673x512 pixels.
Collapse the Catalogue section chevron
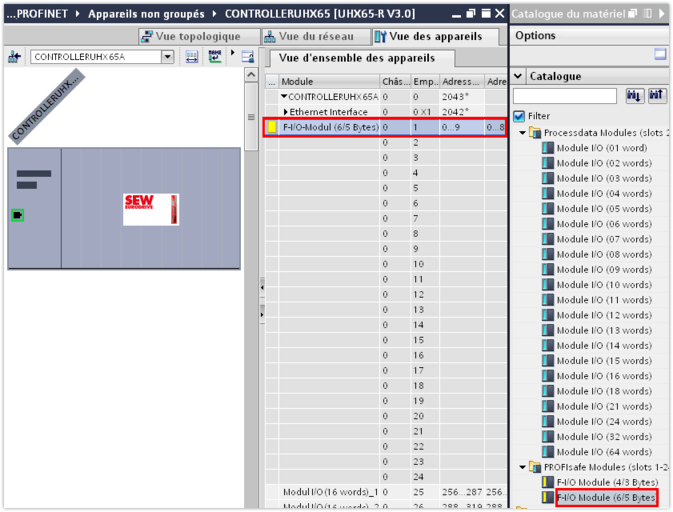coord(518,76)
